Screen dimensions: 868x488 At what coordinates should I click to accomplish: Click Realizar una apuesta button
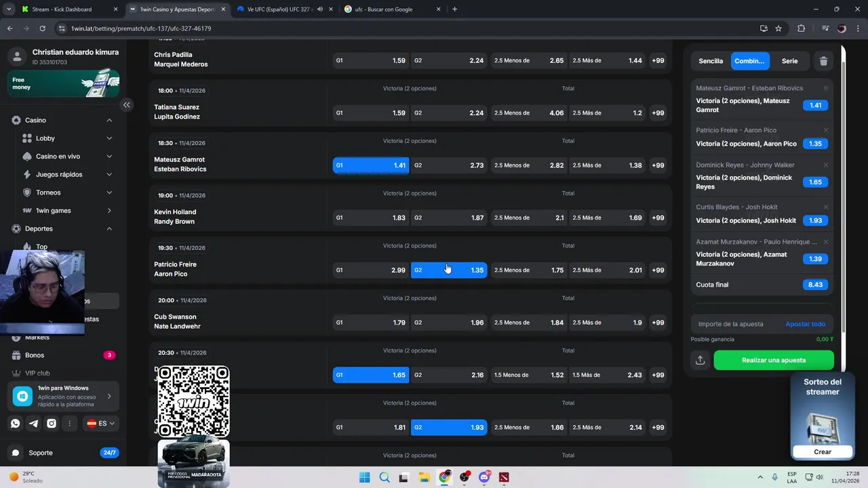[x=774, y=361]
